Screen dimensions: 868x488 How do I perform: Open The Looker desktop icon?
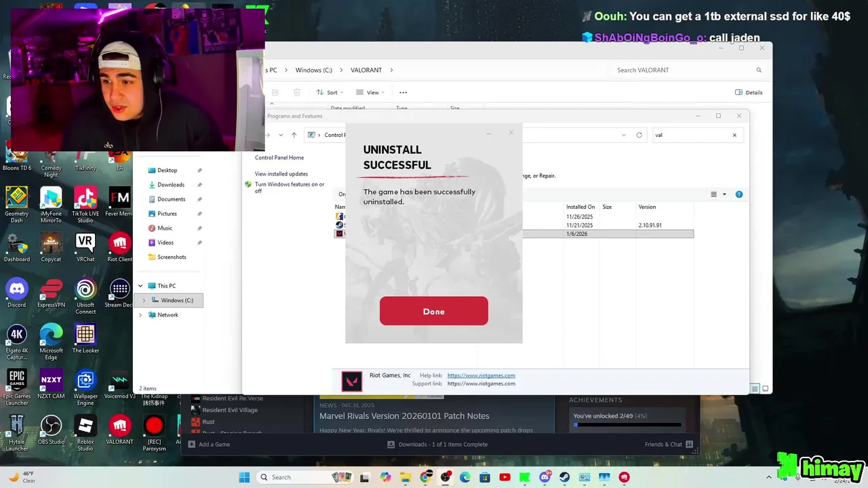point(85,339)
